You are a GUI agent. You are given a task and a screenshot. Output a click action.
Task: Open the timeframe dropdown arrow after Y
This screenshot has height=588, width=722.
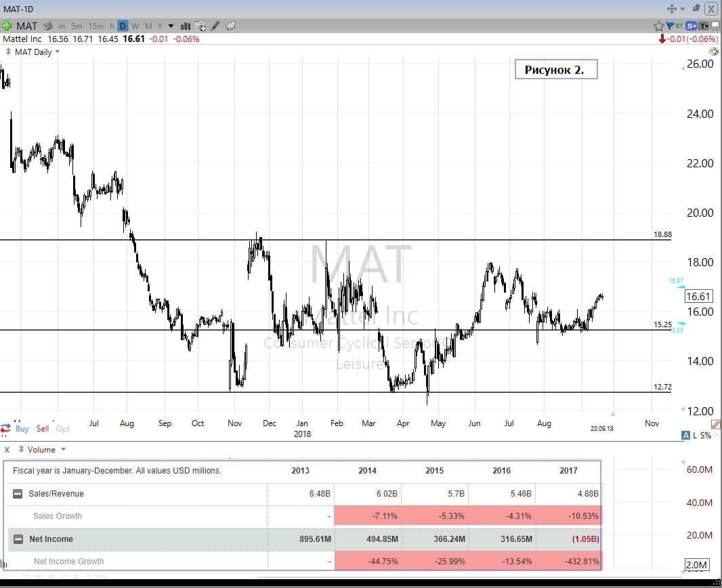171,26
